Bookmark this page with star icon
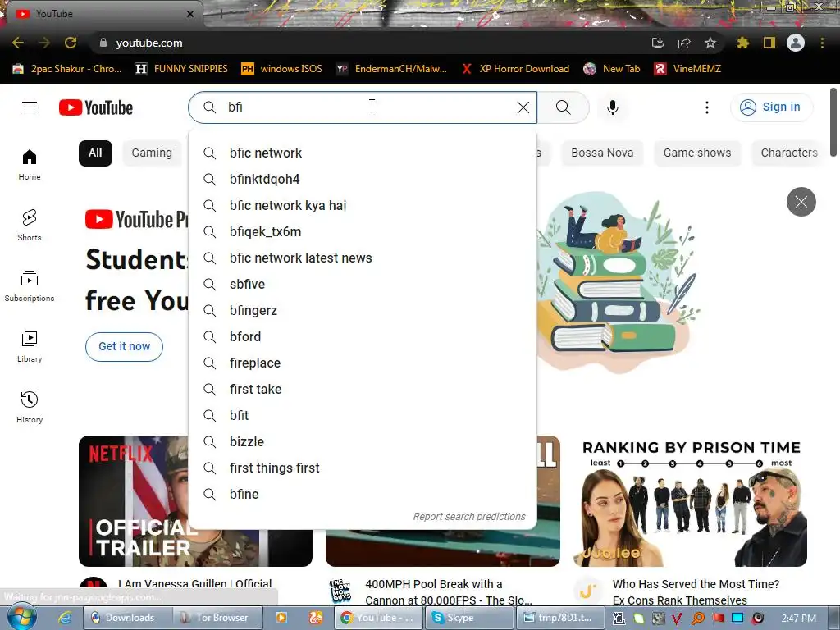This screenshot has width=840, height=630. pos(710,43)
